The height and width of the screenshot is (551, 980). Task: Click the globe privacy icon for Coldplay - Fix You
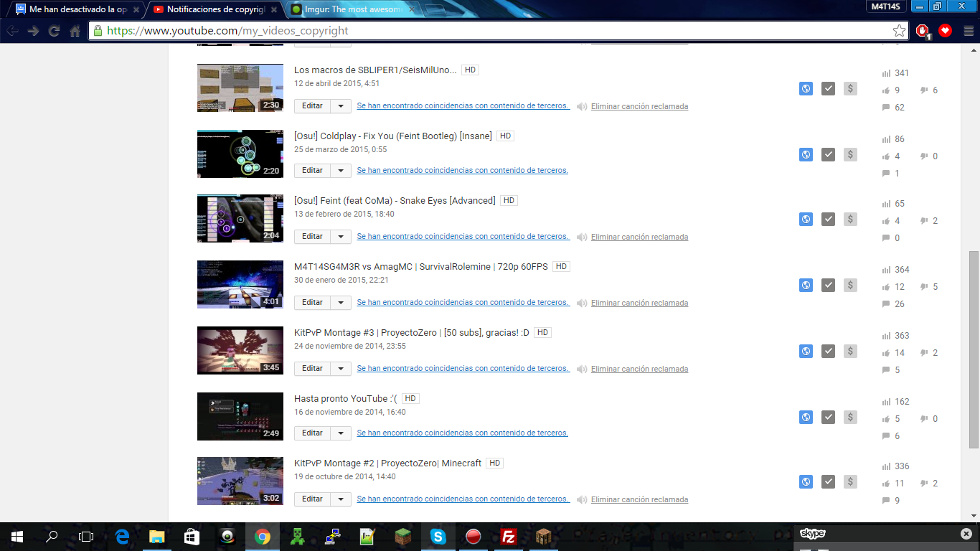[806, 154]
